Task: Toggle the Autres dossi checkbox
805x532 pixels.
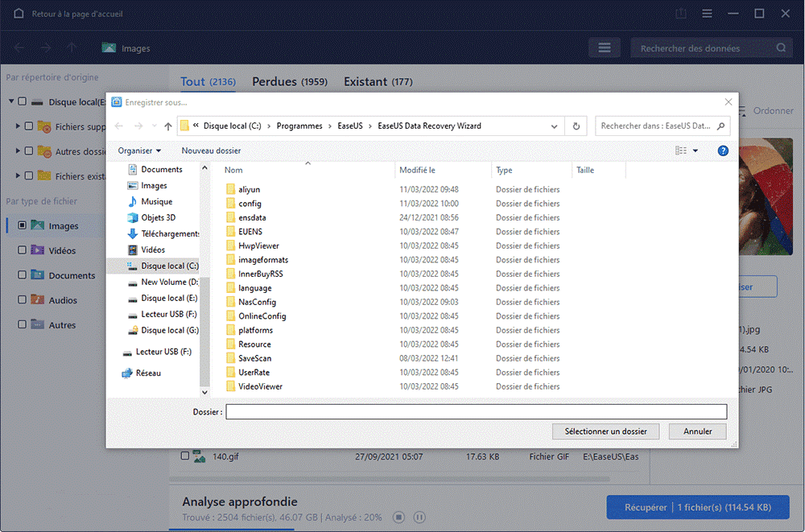Action: click(29, 151)
